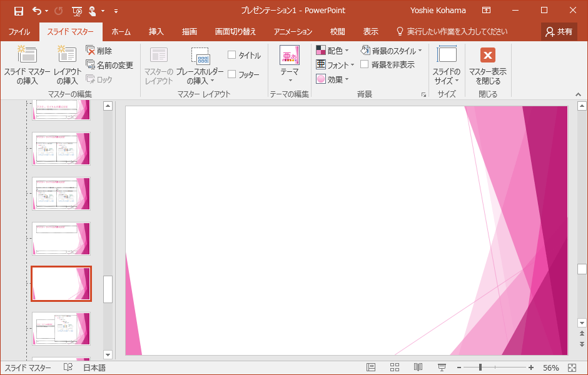Image resolution: width=588 pixels, height=375 pixels.
Task: Insert a new Slide Master (スライド マスターの挿入)
Action: pyautogui.click(x=27, y=65)
